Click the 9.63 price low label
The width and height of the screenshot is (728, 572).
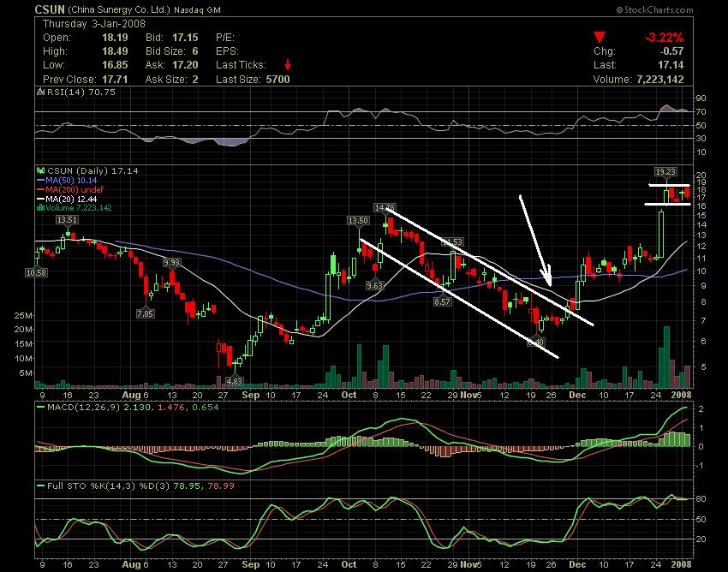click(x=374, y=285)
